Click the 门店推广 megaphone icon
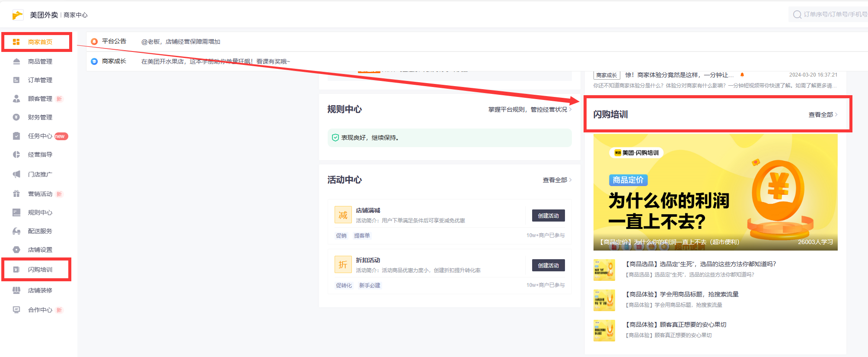This screenshot has width=868, height=357. click(x=16, y=174)
